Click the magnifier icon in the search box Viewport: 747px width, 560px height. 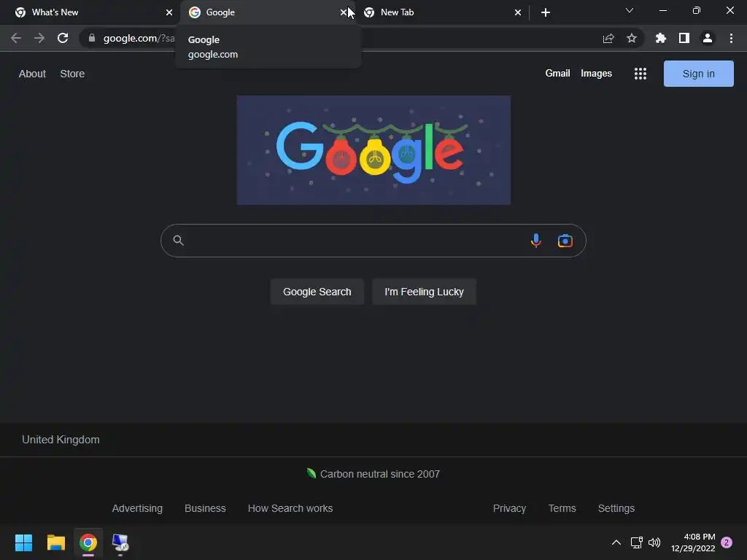coord(178,240)
